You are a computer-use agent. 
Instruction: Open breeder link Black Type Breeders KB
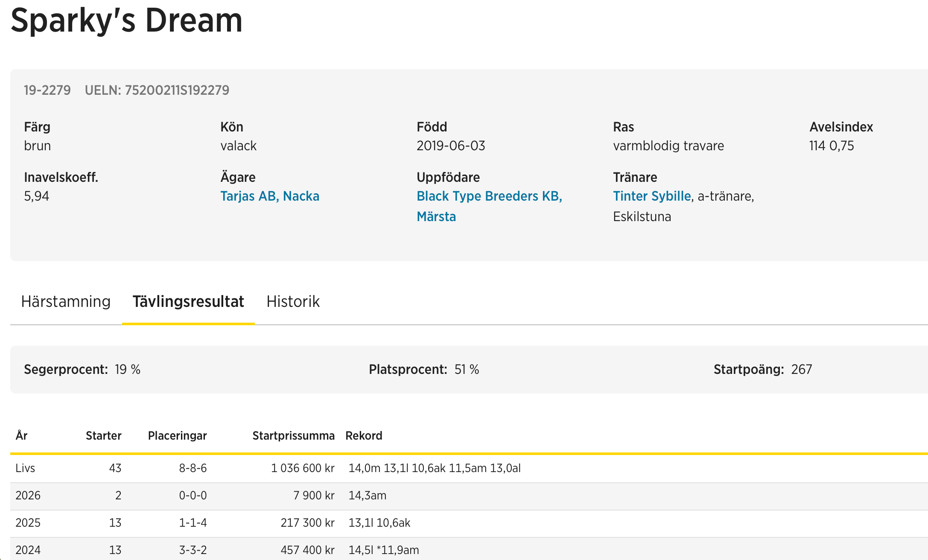(489, 196)
